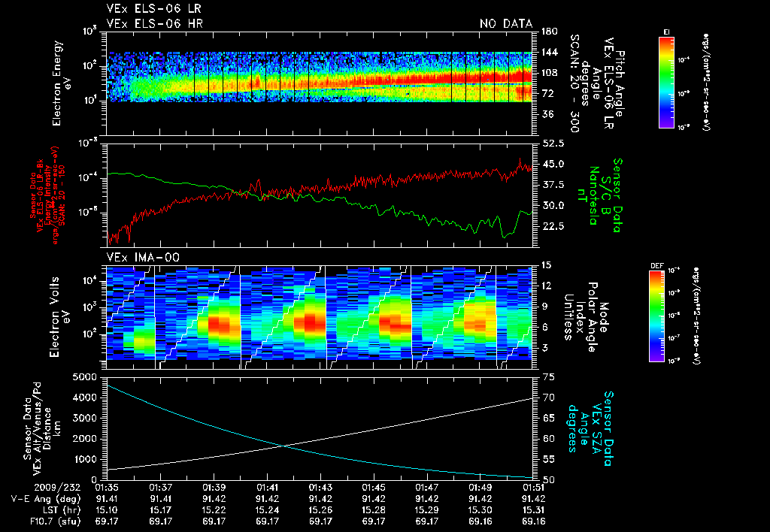Click the 'Electron Energy eV' axis label
770x532 pixels.
[62, 83]
